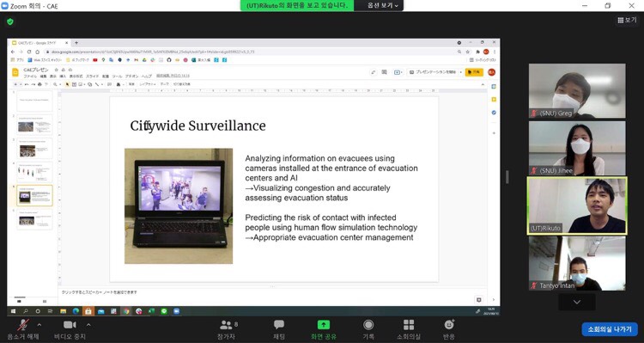Select the CAEプレゼン browser tab
Screen dimensions: 644x343
(x=39, y=43)
